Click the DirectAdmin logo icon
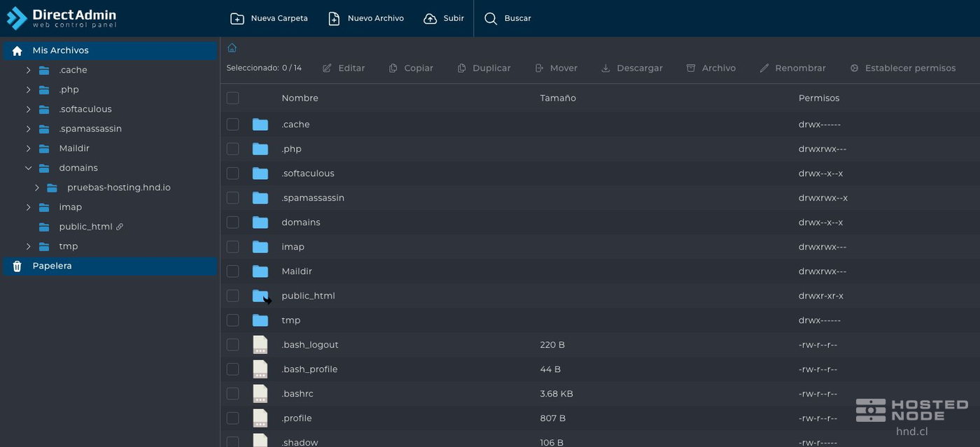This screenshot has width=980, height=447. pyautogui.click(x=16, y=18)
